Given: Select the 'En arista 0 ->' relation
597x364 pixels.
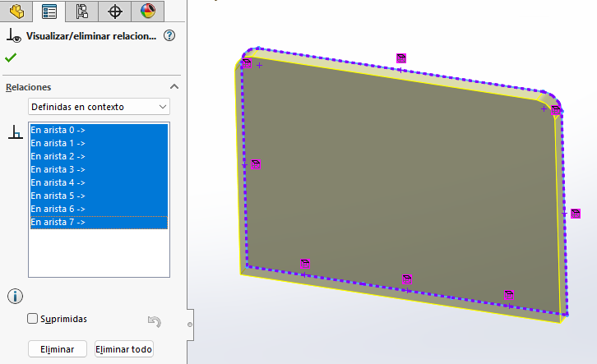Looking at the screenshot, I should click(99, 130).
